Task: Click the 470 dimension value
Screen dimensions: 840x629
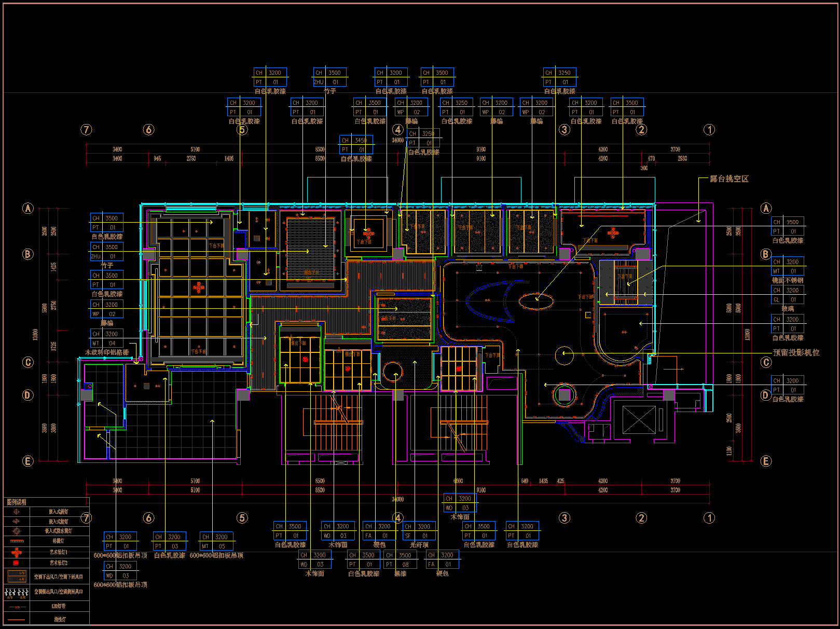Action: pos(651,158)
